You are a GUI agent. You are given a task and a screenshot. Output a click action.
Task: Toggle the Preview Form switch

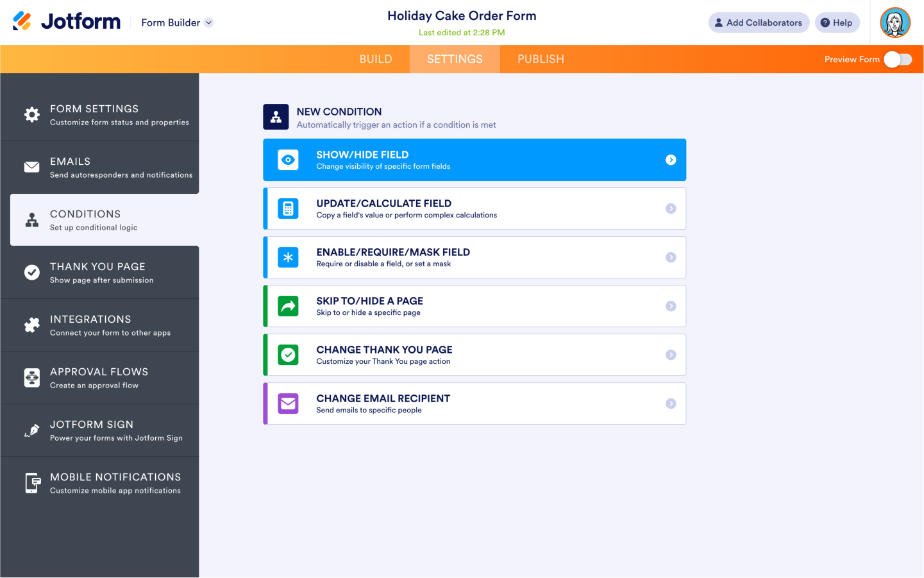[x=897, y=59]
